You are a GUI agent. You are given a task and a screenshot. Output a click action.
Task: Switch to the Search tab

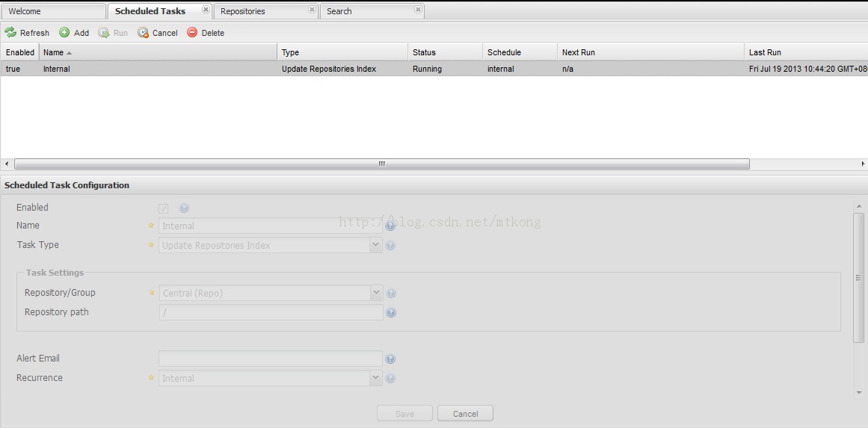point(366,11)
